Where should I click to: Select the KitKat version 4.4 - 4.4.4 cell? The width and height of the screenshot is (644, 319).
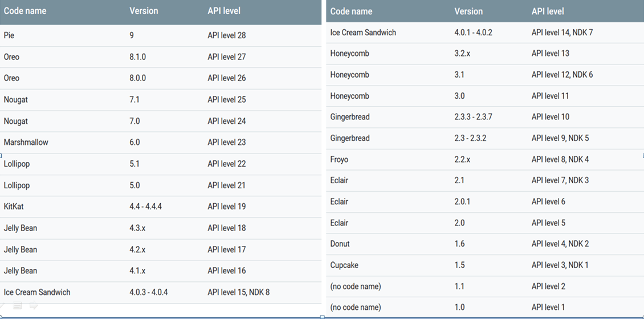point(145,207)
